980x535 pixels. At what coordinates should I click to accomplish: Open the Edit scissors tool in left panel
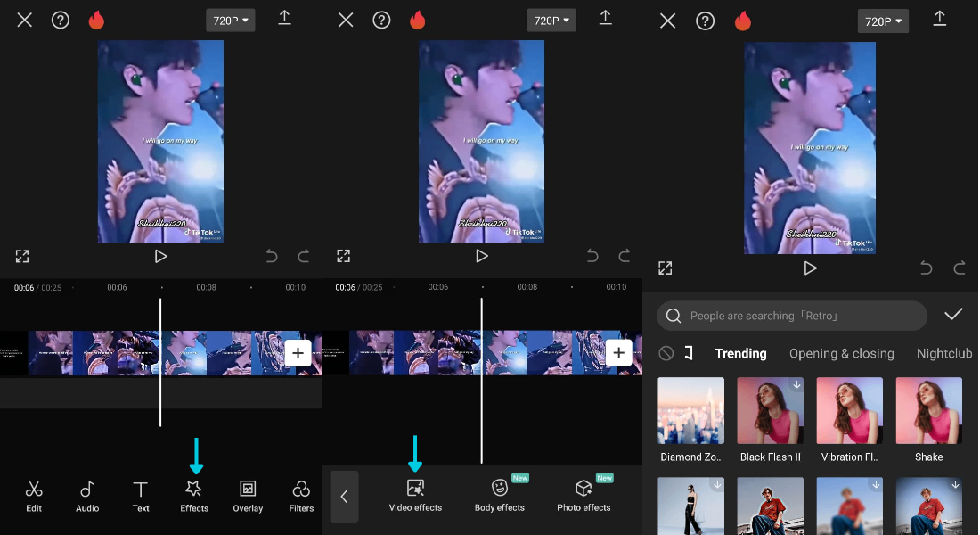click(x=34, y=496)
